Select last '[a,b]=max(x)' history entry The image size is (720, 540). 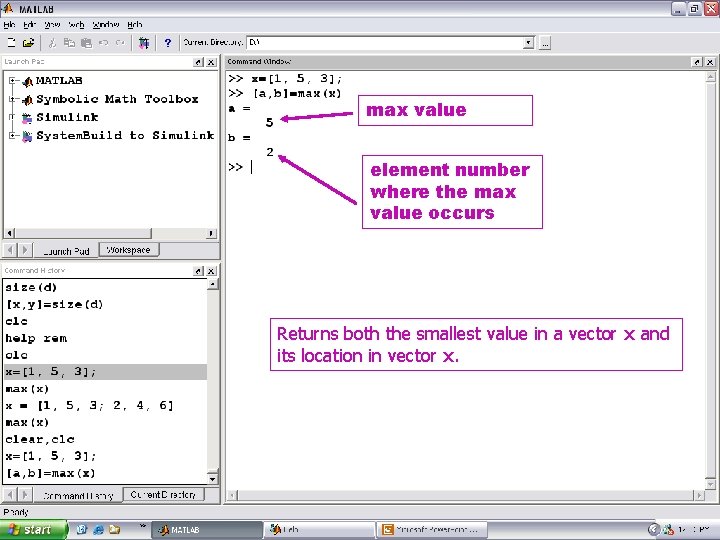pos(51,473)
